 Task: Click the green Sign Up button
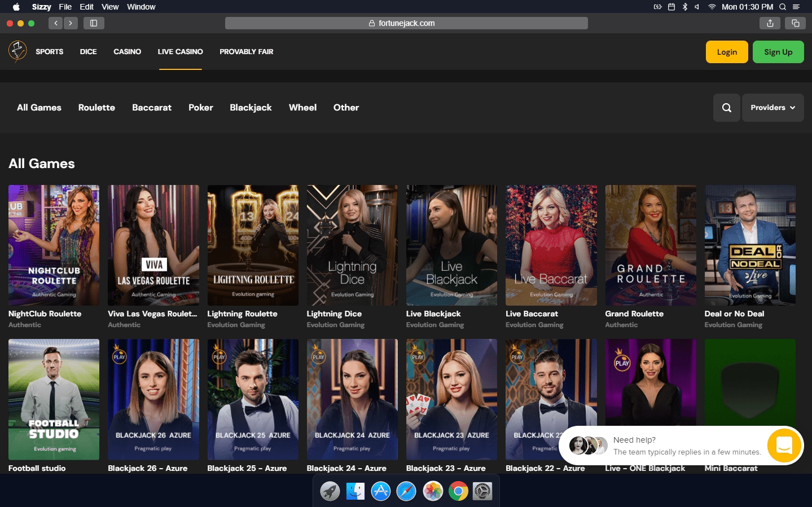(x=778, y=52)
